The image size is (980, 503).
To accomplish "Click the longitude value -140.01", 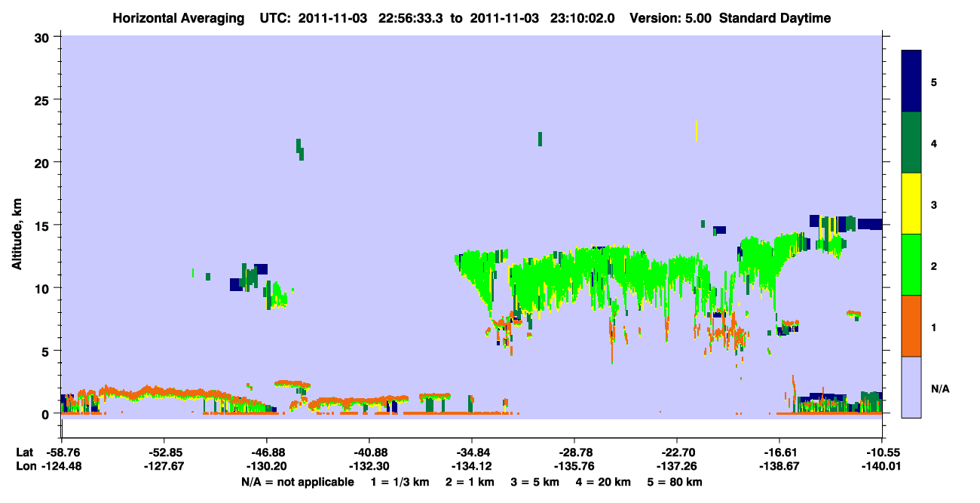I will click(x=881, y=466).
